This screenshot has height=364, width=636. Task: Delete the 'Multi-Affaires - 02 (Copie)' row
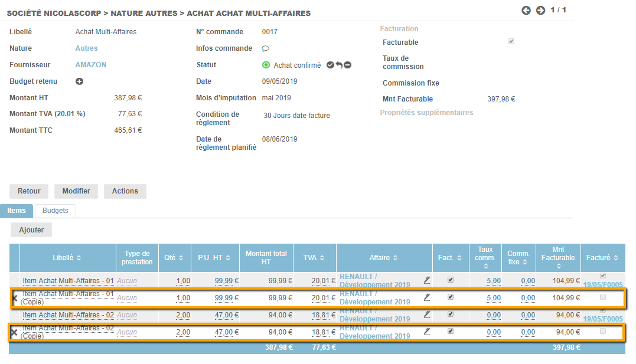14,332
